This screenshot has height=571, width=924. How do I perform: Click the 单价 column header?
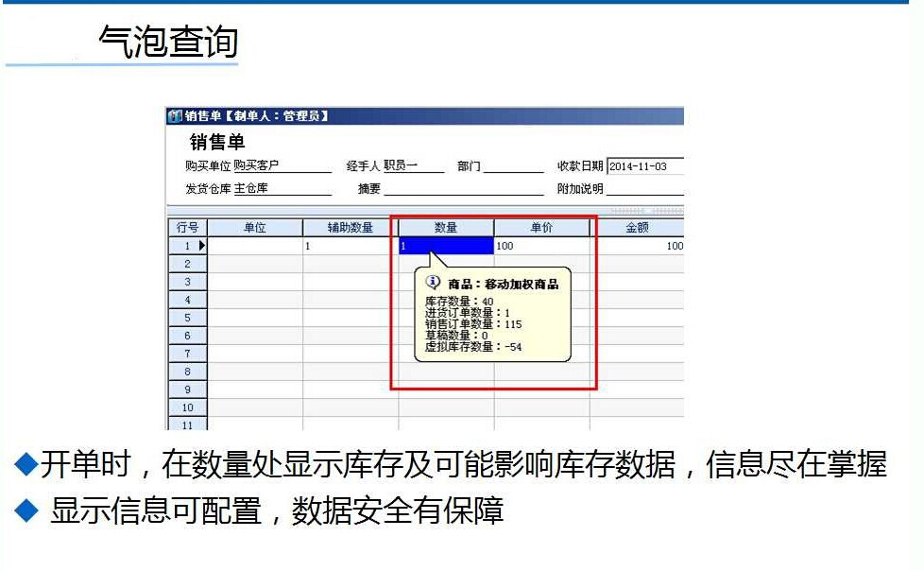(541, 228)
